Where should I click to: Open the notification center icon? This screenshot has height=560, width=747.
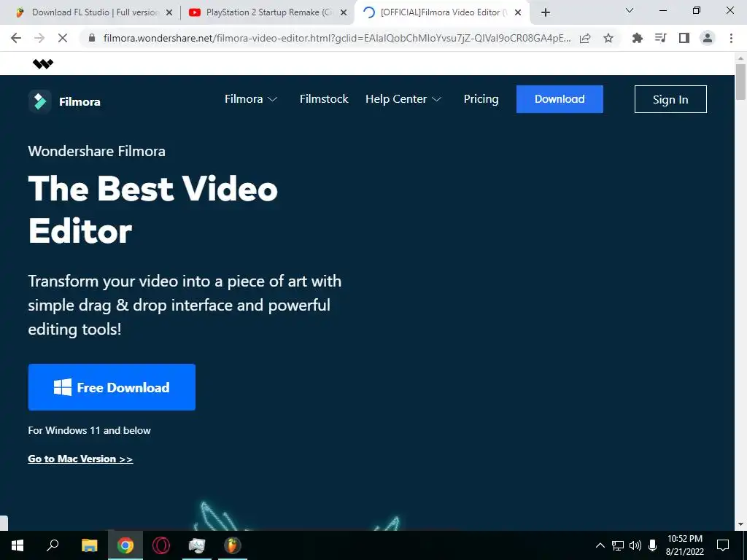[723, 545]
